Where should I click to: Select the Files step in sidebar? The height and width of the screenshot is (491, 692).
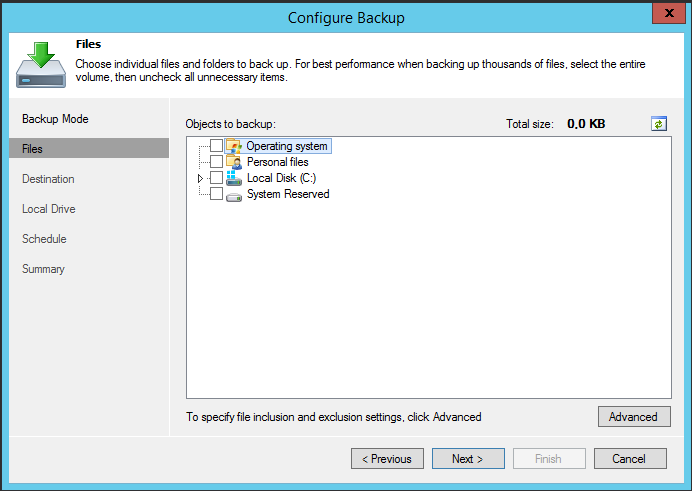point(89,148)
